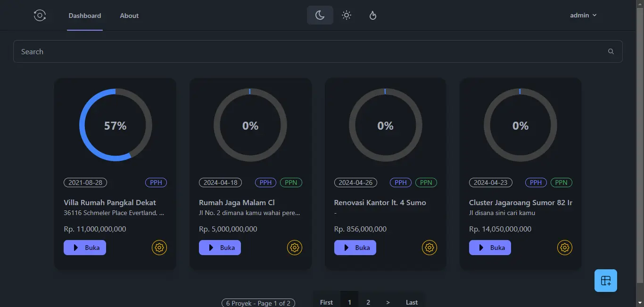
Task: Switch to flame theme
Action: (373, 16)
